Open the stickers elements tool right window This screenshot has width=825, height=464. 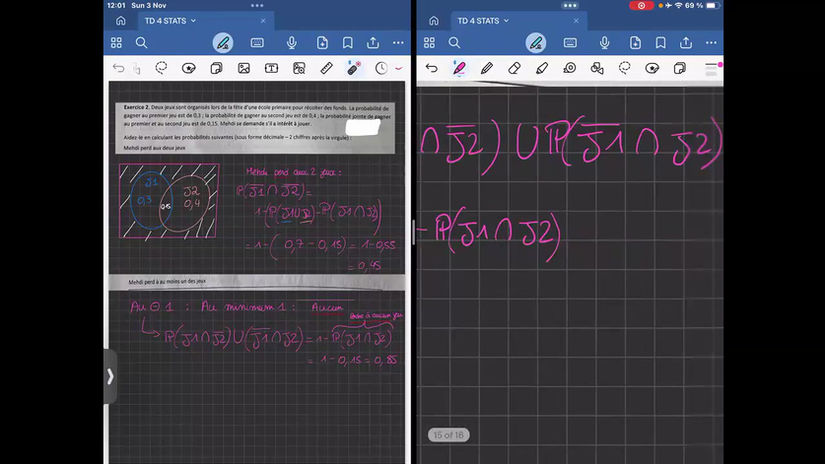click(652, 68)
